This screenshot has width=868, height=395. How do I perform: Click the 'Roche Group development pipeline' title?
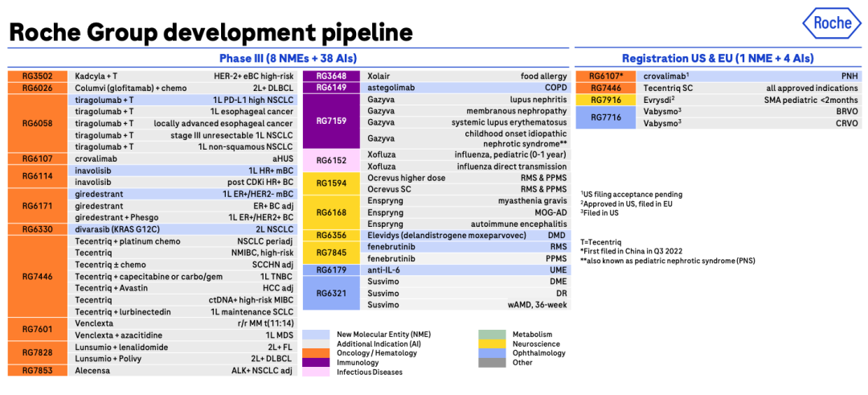pyautogui.click(x=211, y=32)
